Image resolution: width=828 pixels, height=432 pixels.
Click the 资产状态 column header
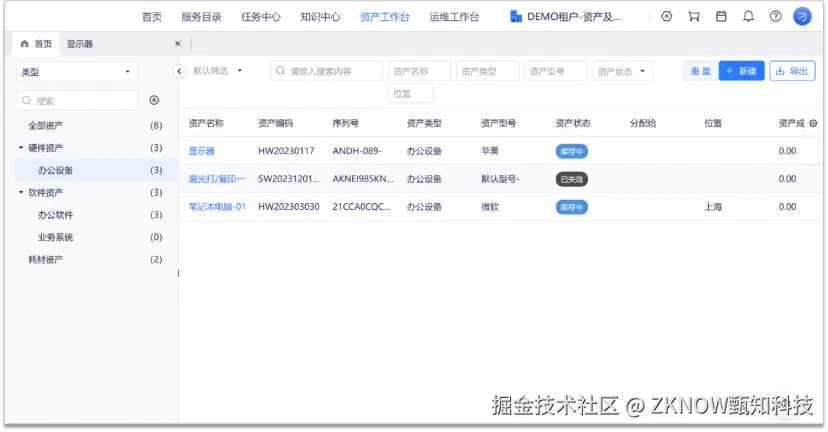tap(573, 123)
